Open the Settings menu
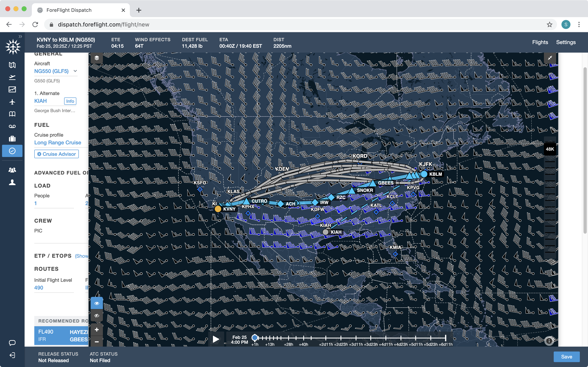Viewport: 588px width, 367px height. (x=566, y=42)
